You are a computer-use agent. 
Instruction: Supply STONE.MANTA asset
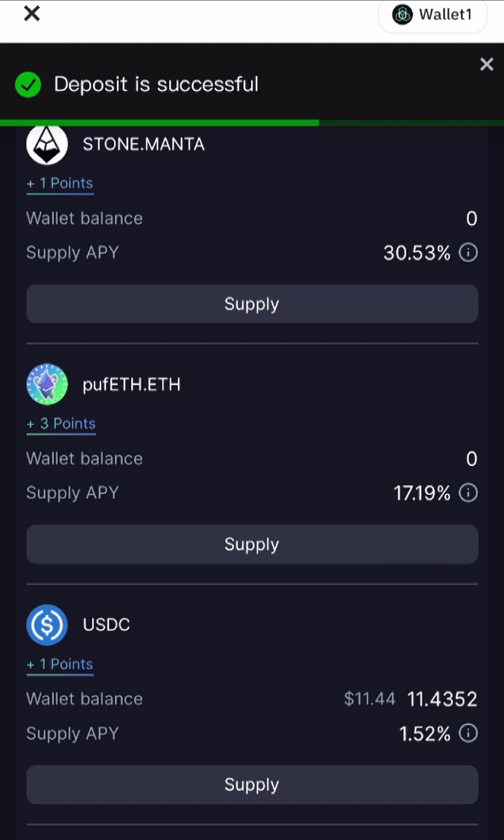252,304
